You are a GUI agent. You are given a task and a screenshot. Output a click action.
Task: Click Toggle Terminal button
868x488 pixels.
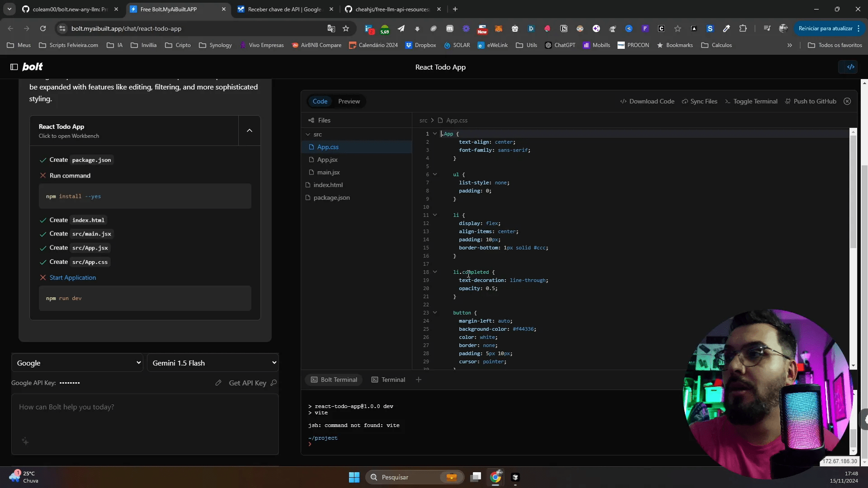point(751,101)
